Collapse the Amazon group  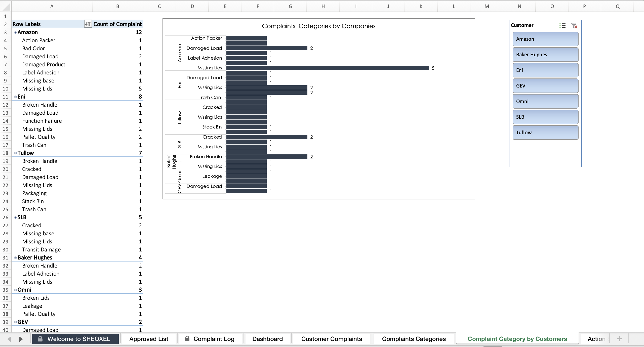coord(15,32)
